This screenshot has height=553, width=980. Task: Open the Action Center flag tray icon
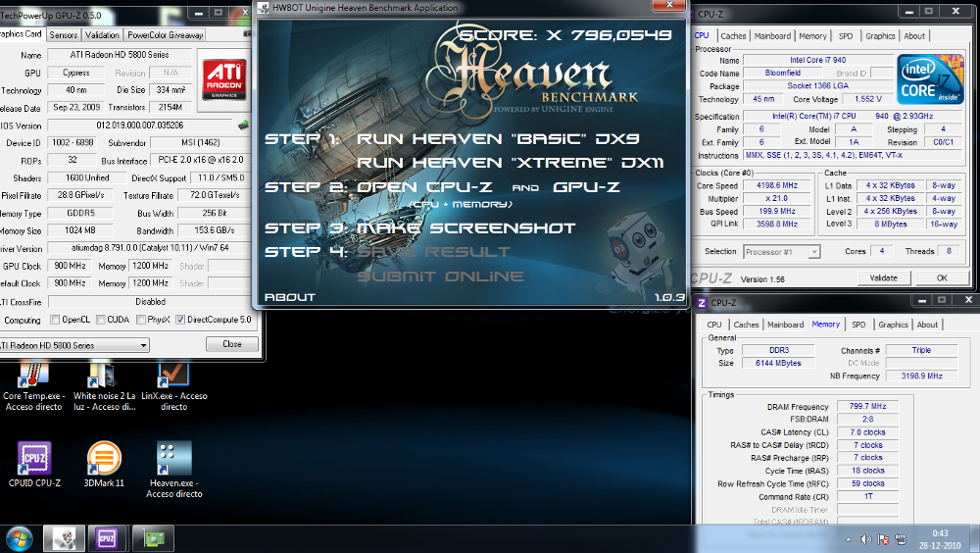pyautogui.click(x=883, y=539)
